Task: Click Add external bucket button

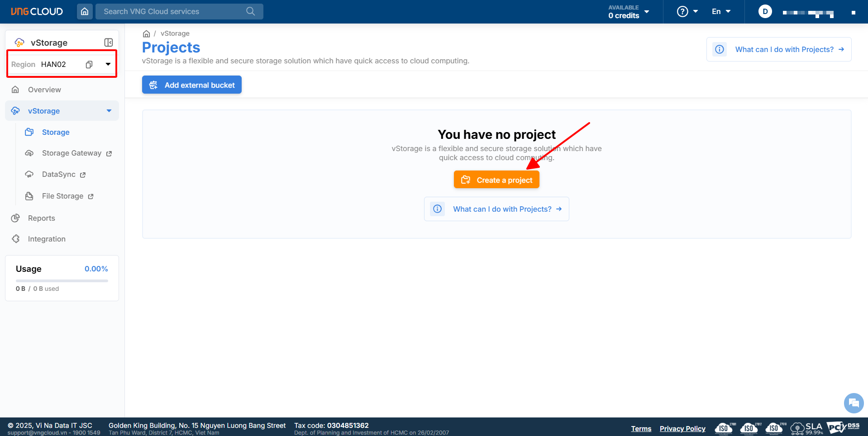Action: pos(192,85)
